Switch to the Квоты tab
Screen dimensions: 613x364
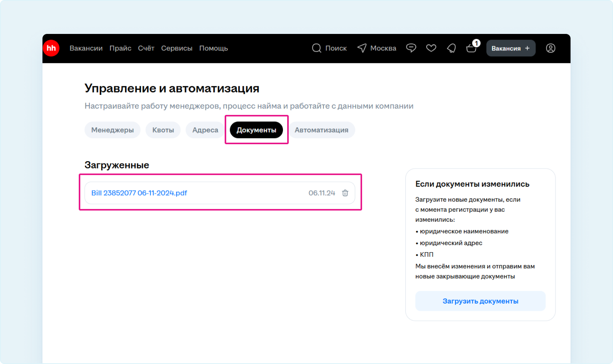163,130
